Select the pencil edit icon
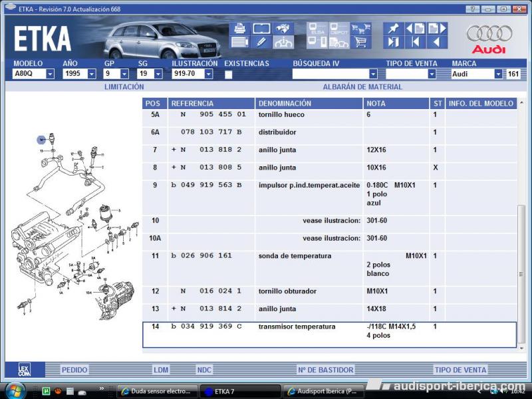 261,43
